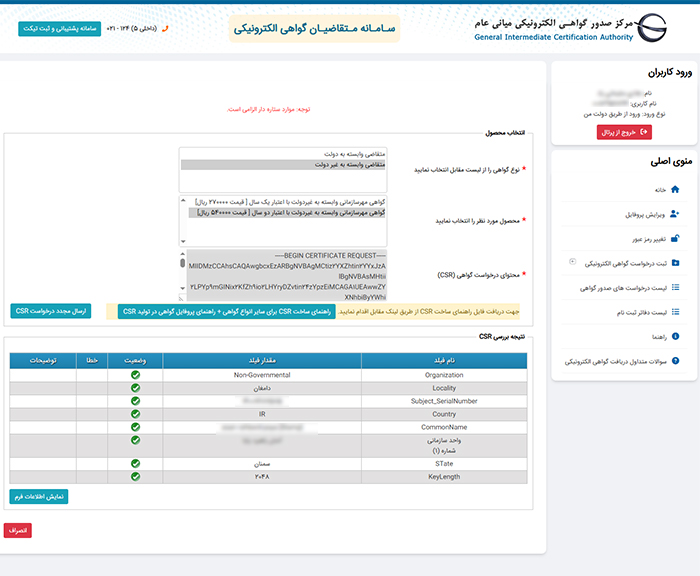Click green status check for Locality row
Screen dimensions: 700x576
coord(136,388)
